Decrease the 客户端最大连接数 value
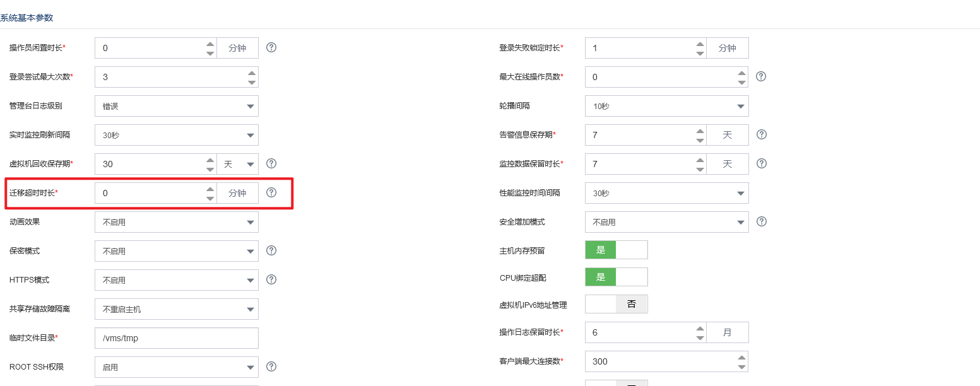980x386 pixels. point(742,366)
